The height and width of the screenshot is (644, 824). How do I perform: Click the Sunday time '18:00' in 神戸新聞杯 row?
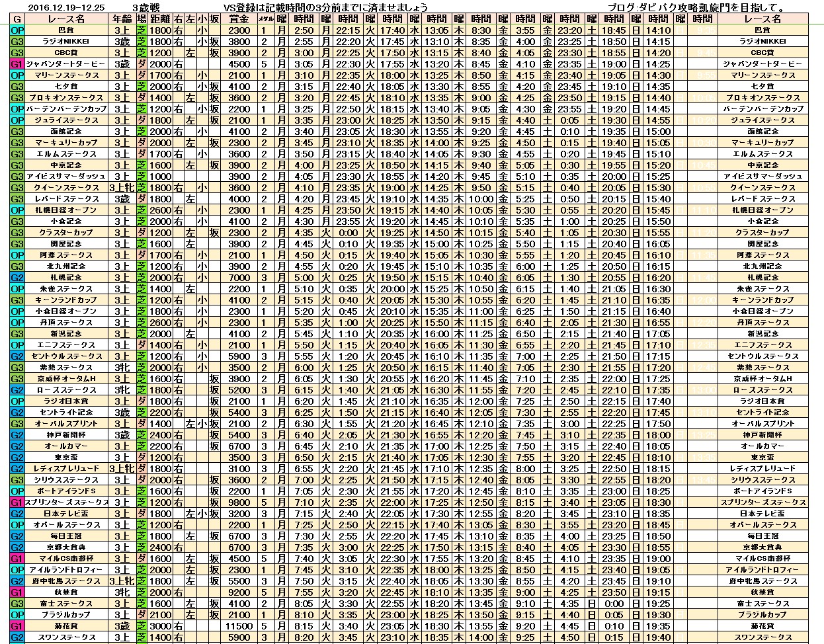pyautogui.click(x=658, y=435)
